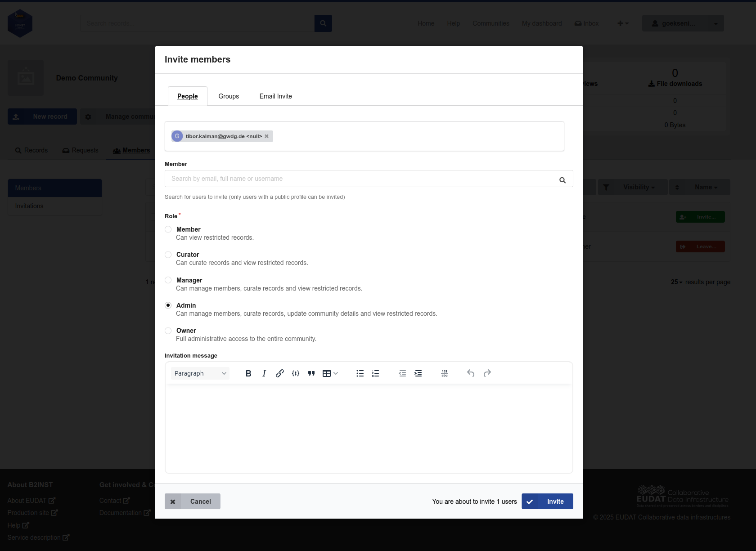Open My dashboard in top navigation

(542, 23)
